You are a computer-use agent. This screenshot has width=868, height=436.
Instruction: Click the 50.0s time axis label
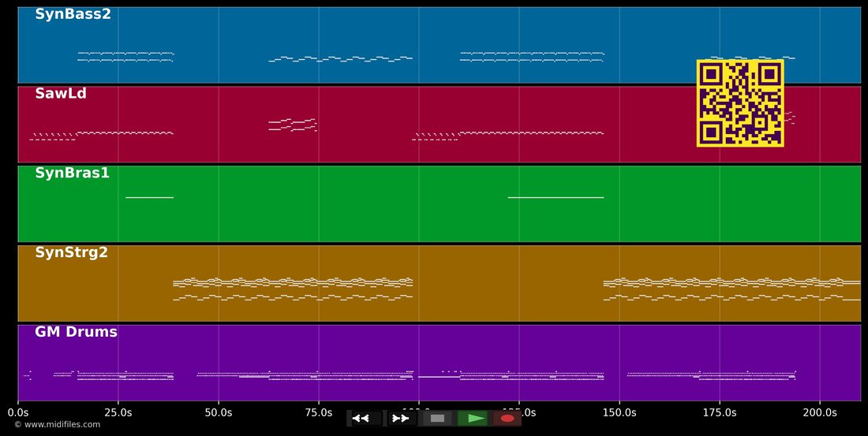[218, 413]
